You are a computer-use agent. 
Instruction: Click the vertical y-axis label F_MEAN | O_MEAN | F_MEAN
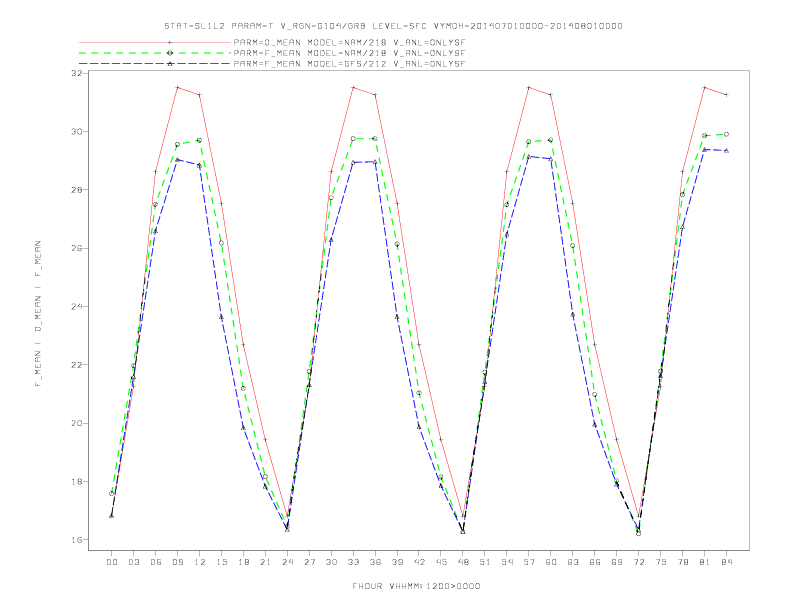38,314
